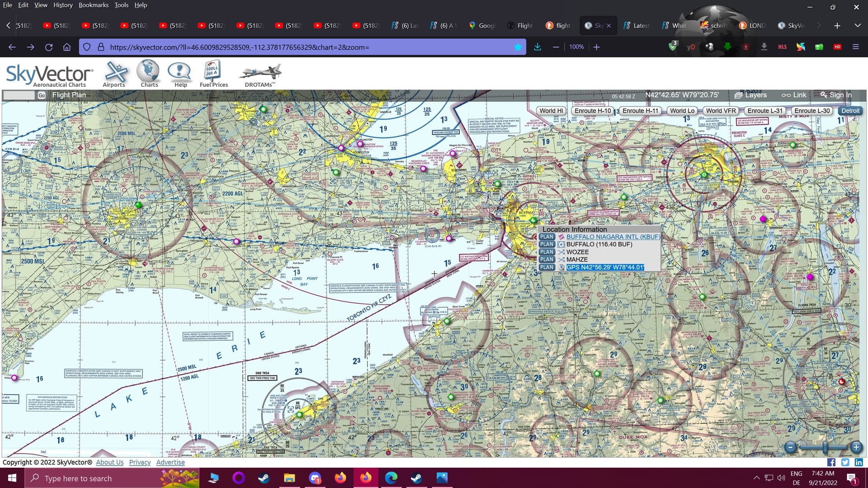Click the map zoom-out minus button
Image resolution: width=868 pixels, height=488 pixels.
pyautogui.click(x=790, y=447)
